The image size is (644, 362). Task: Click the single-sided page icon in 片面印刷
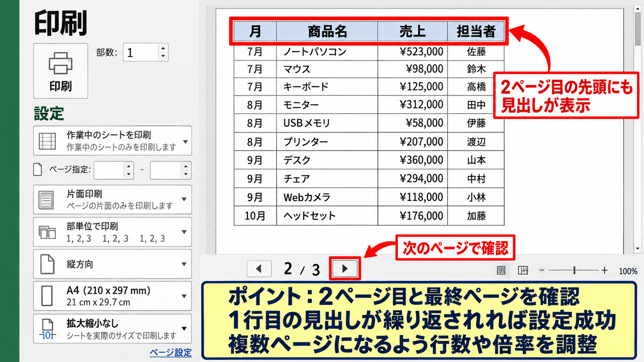point(46,200)
